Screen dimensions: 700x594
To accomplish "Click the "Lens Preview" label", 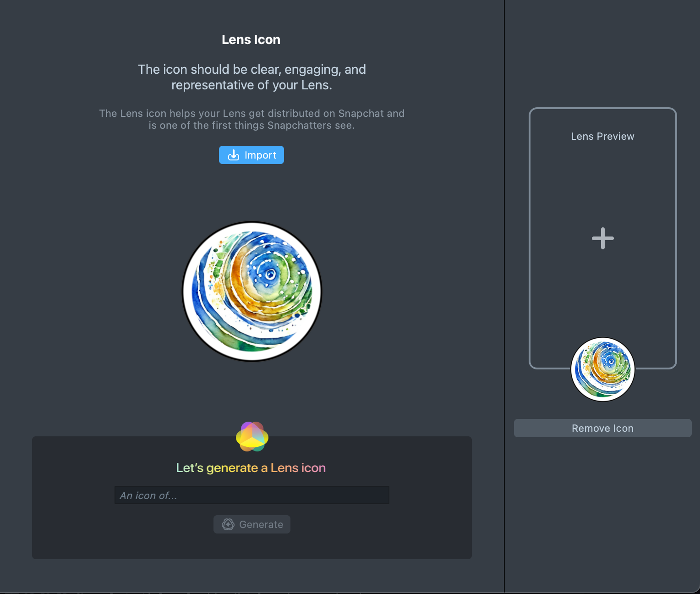I will click(602, 136).
